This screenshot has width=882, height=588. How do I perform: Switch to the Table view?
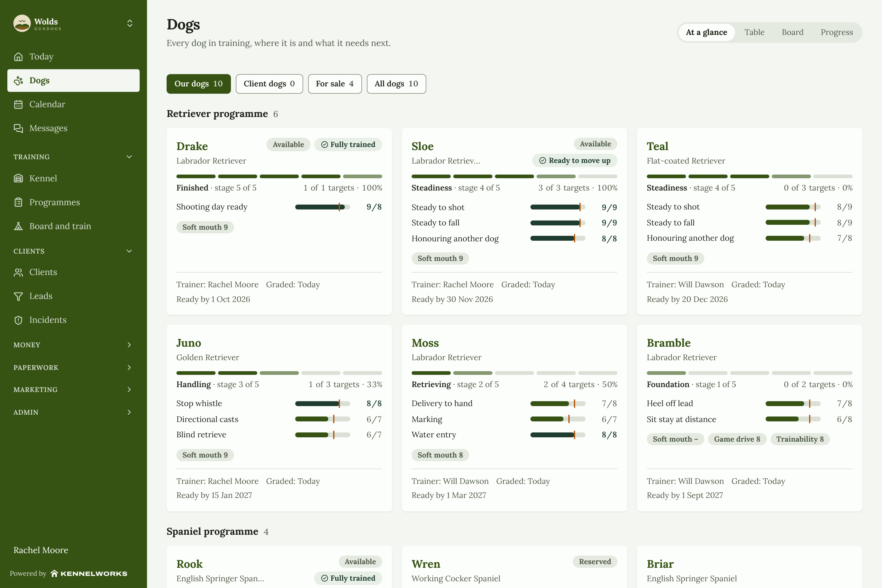click(754, 32)
